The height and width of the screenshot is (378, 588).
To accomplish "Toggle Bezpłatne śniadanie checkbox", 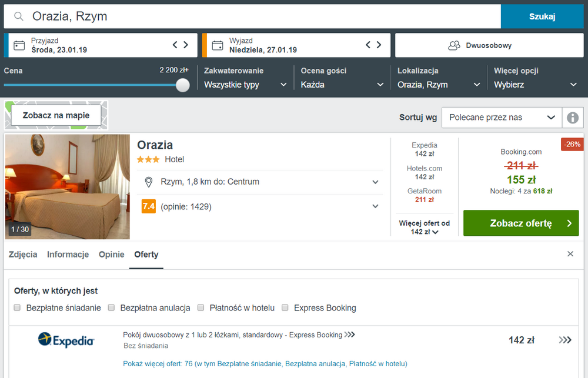I will click(x=17, y=307).
